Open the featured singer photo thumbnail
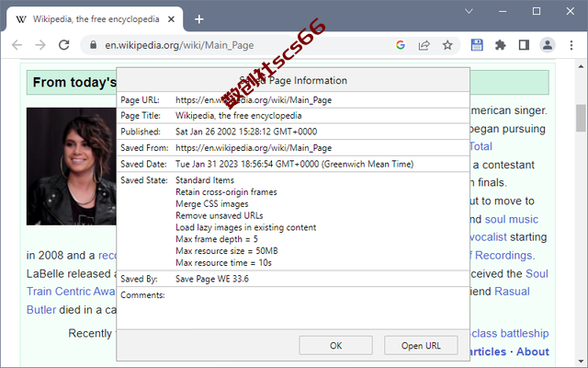This screenshot has height=368, width=588. click(x=72, y=167)
